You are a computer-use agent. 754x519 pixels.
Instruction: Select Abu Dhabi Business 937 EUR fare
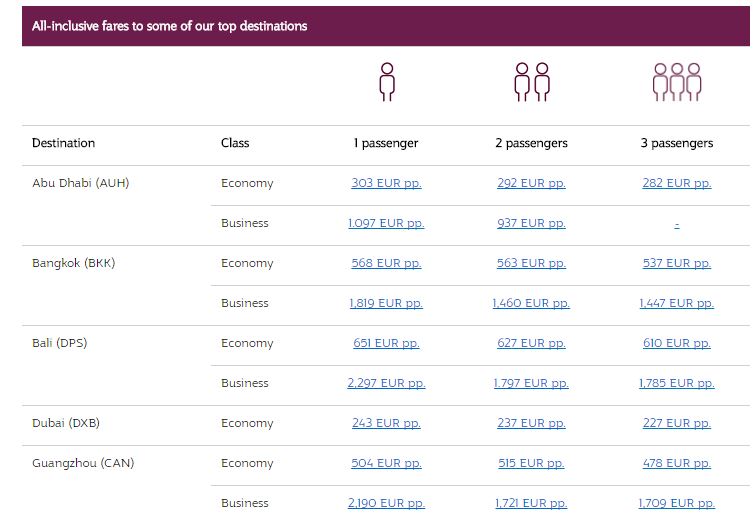(x=531, y=223)
